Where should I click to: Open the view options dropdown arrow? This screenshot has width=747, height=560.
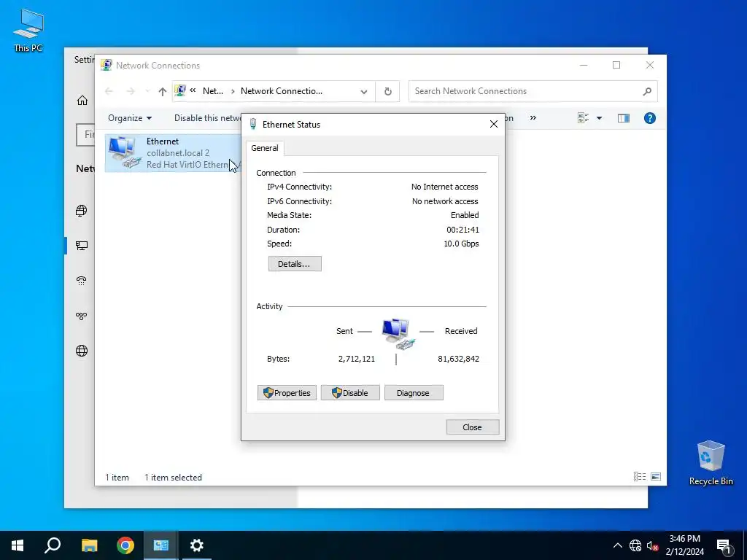(x=600, y=118)
